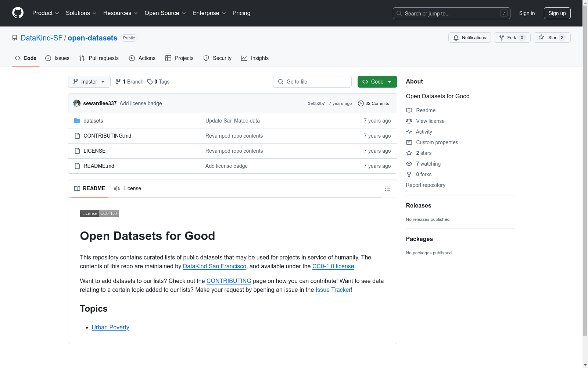Expand the Resources menu
The image size is (588, 368).
pos(121,13)
